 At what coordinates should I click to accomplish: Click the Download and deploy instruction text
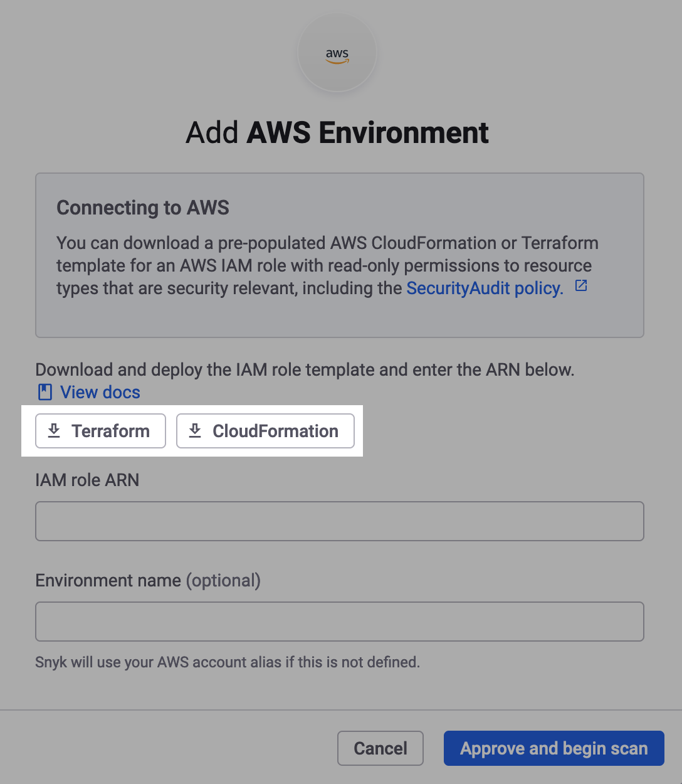pos(305,370)
